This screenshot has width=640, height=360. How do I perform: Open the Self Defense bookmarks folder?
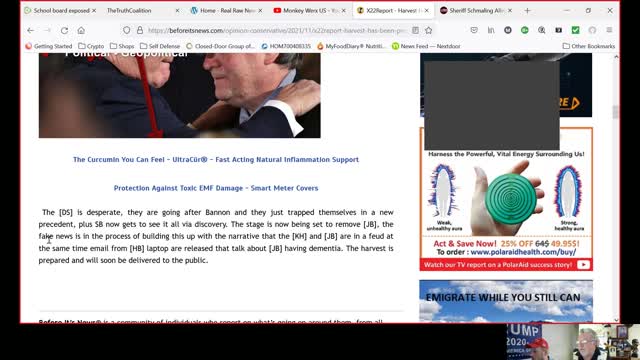[160, 46]
